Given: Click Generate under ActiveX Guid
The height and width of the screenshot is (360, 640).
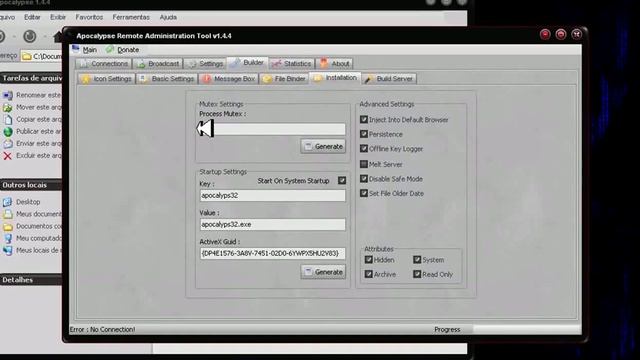Looking at the screenshot, I should point(323,272).
